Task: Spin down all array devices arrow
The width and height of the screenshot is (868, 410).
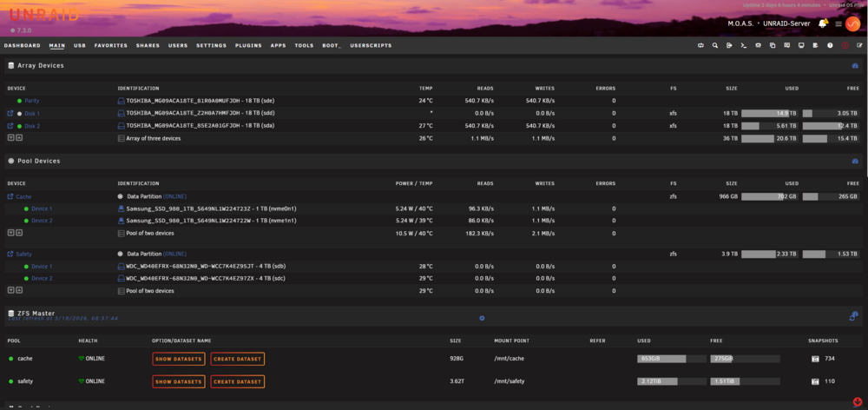Action: point(10,138)
